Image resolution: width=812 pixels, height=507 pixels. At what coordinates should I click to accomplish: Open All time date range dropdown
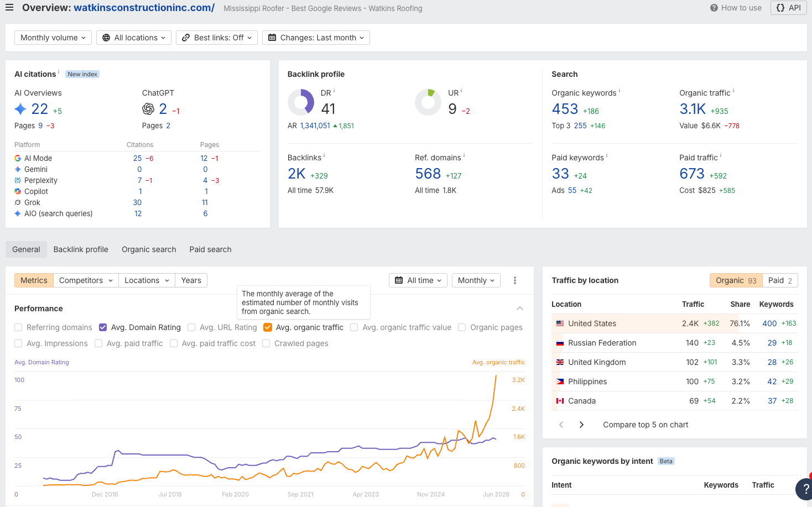(418, 280)
